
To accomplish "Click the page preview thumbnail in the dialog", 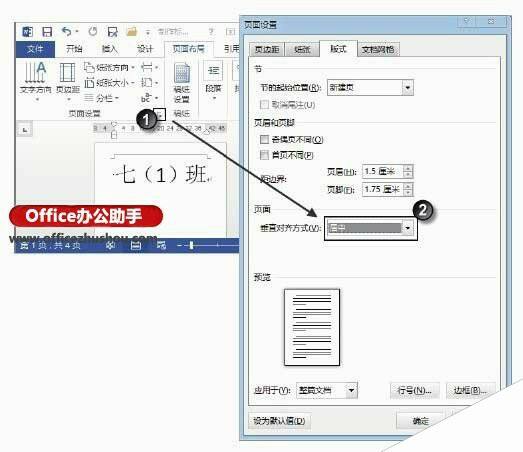I will [x=312, y=327].
